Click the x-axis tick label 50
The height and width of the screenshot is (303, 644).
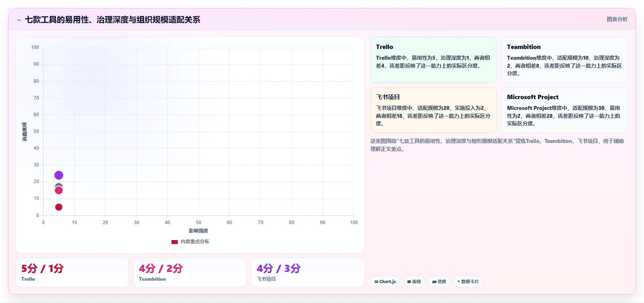199,223
